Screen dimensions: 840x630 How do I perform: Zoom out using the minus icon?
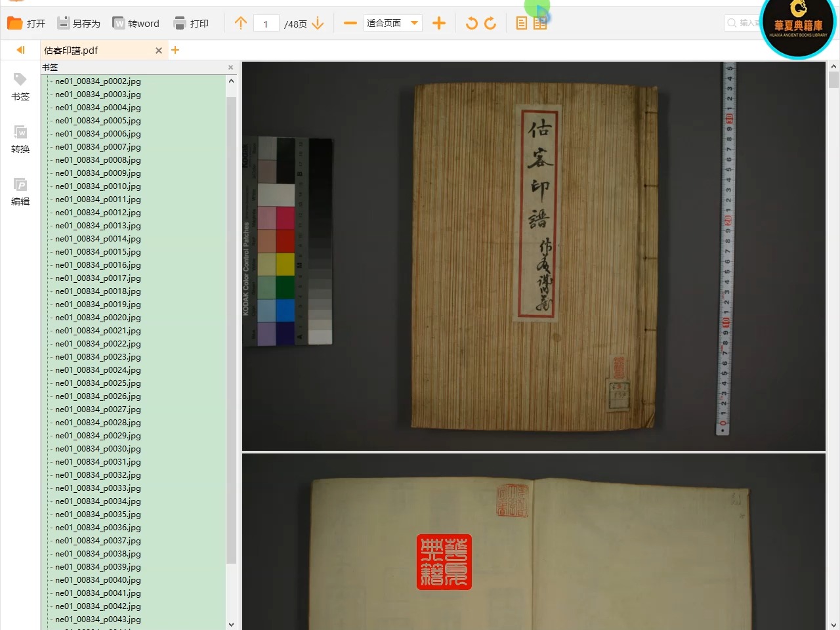tap(350, 24)
